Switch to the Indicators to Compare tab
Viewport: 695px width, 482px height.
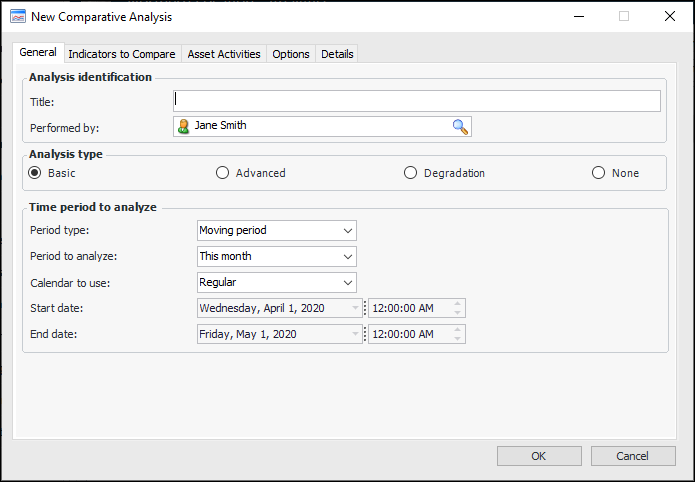(x=121, y=54)
